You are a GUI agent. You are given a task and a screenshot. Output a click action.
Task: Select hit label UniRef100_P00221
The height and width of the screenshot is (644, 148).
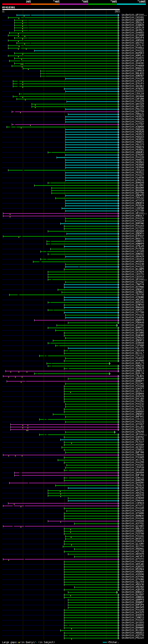coord(133,50)
